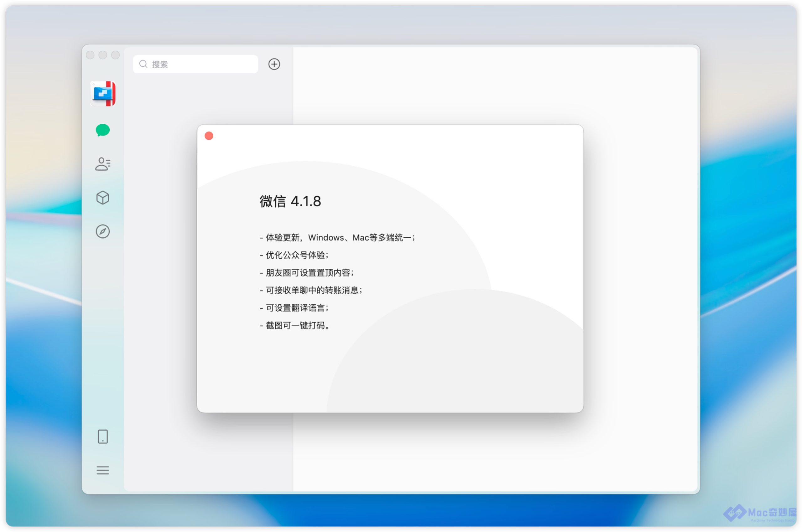This screenshot has height=532, width=802.
Task: Open the cube-shaped Favorites icon
Action: point(102,198)
